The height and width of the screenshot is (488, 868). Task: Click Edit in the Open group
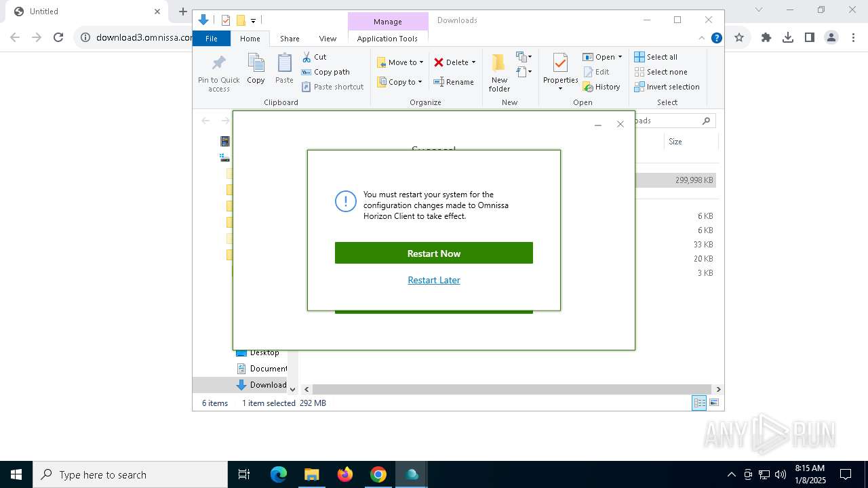coord(596,72)
